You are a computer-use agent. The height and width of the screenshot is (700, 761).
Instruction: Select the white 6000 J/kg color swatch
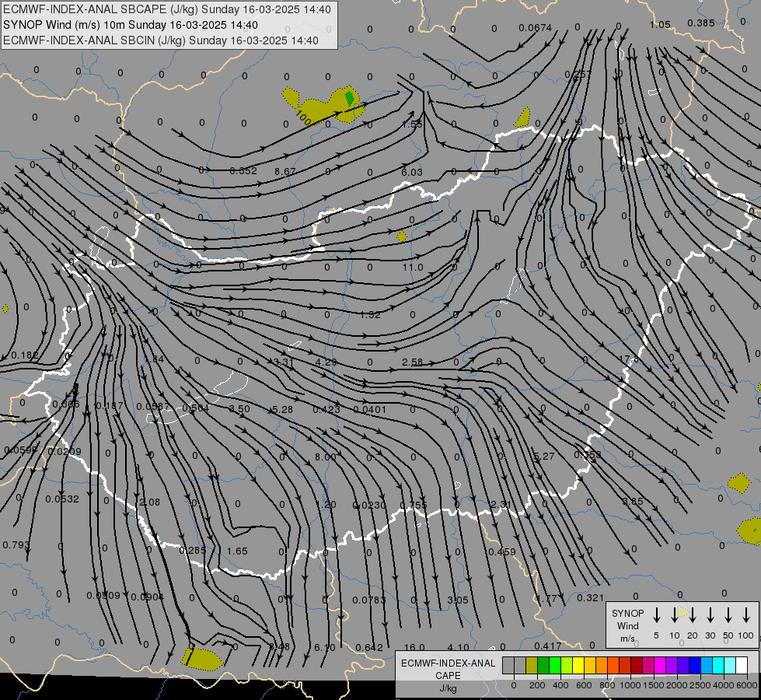pyautogui.click(x=741, y=666)
